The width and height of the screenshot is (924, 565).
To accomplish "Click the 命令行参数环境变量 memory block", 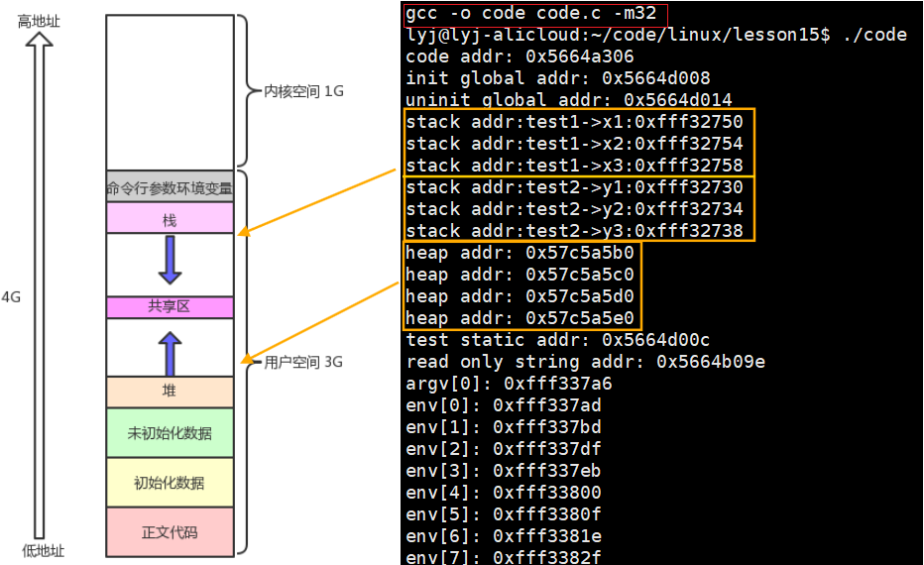I will [170, 186].
